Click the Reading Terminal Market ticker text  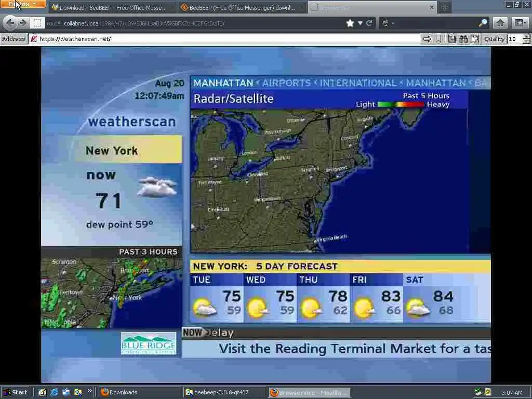tap(354, 349)
